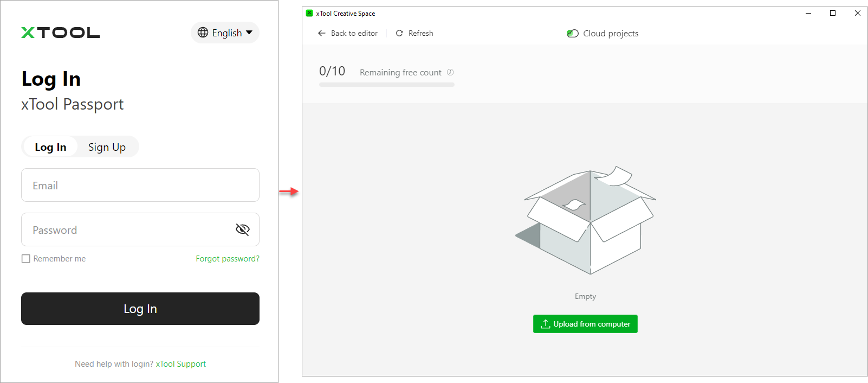
Task: Click the free count progress bar
Action: 386,85
